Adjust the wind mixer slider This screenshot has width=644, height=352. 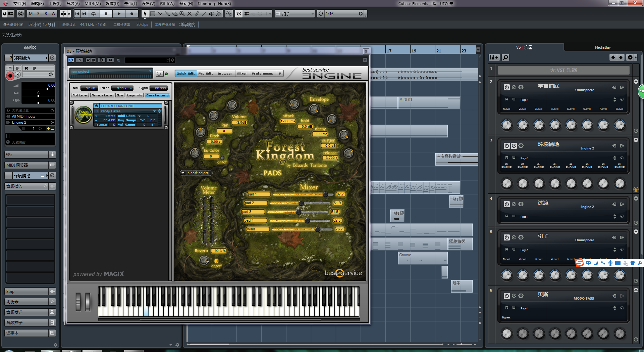317,229
